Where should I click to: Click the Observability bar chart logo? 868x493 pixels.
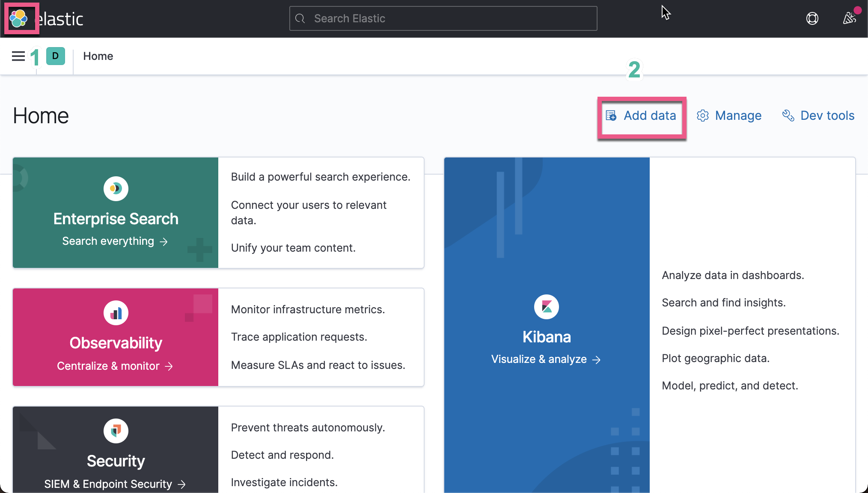tap(116, 313)
